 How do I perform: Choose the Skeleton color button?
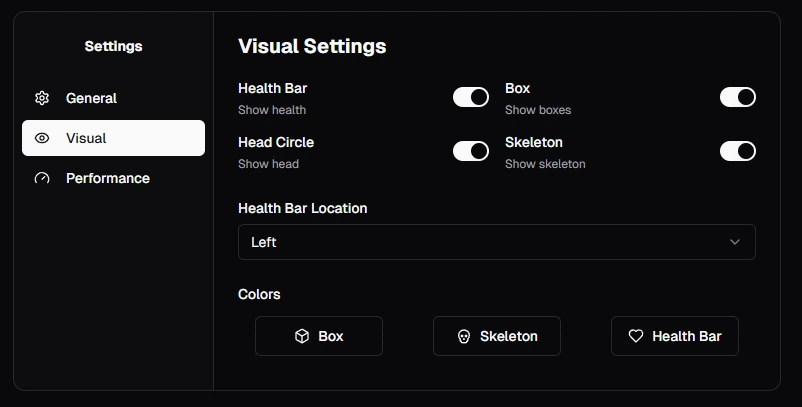click(497, 336)
